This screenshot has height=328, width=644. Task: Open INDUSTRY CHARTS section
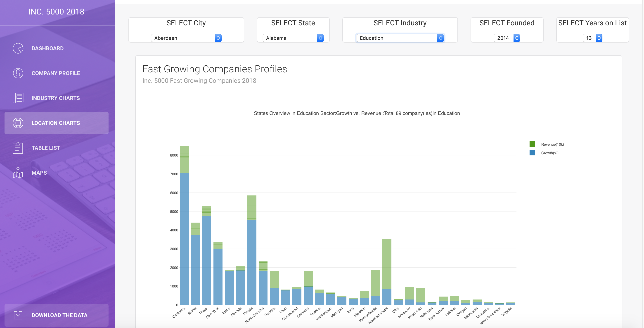(57, 98)
